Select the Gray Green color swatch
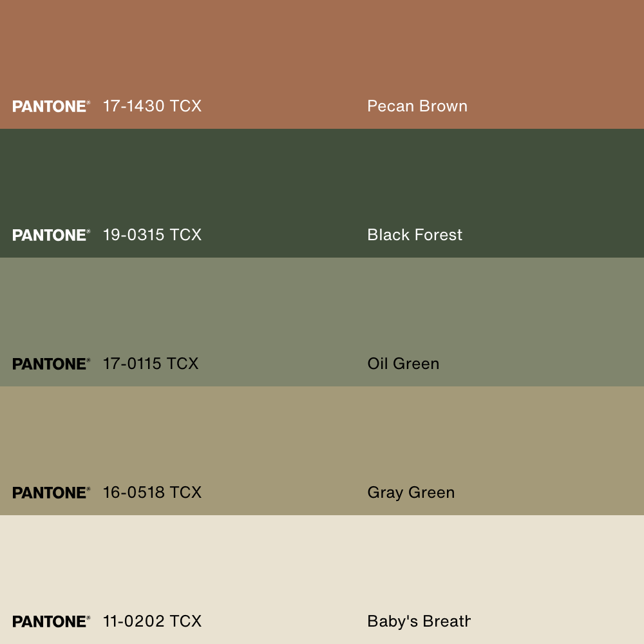Screen dimensions: 644x644 tap(322, 451)
